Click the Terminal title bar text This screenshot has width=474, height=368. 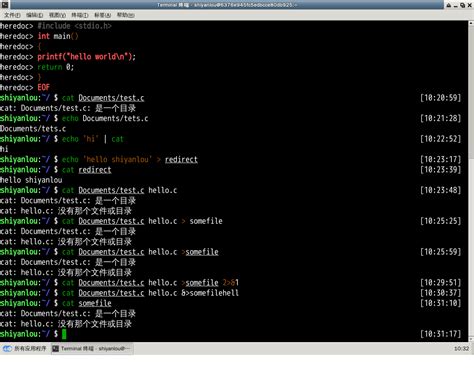[x=227, y=5]
